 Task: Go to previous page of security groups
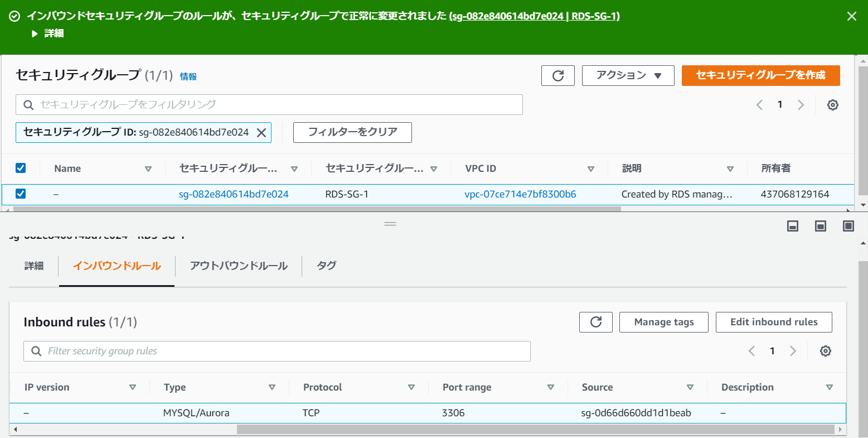tap(759, 105)
